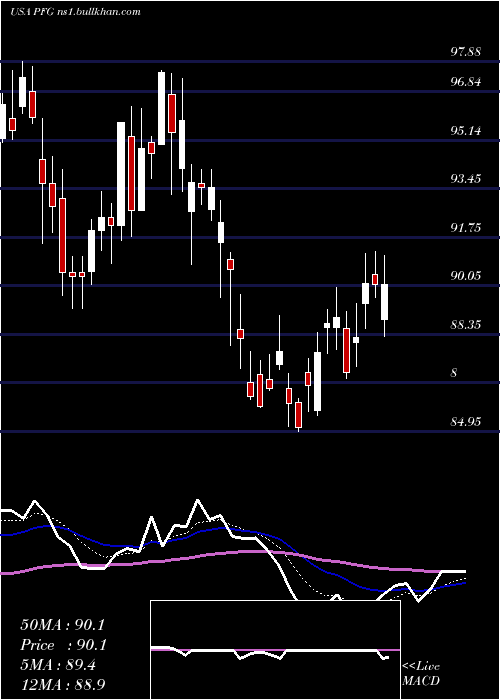
Task: Click the 88.35 price level label
Action: coord(466,325)
